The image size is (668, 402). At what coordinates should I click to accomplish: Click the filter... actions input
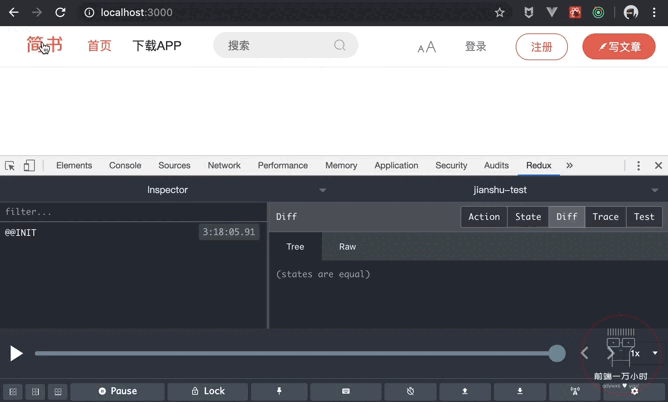click(133, 212)
